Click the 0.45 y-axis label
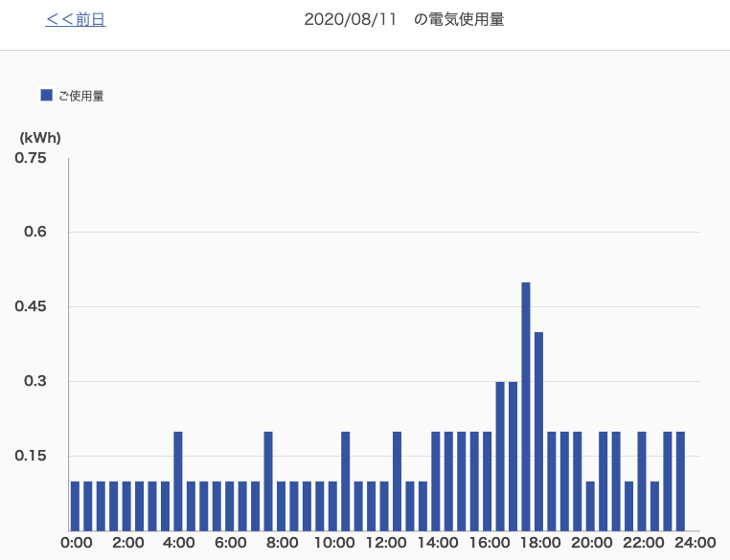The width and height of the screenshot is (730, 560). pos(30,306)
